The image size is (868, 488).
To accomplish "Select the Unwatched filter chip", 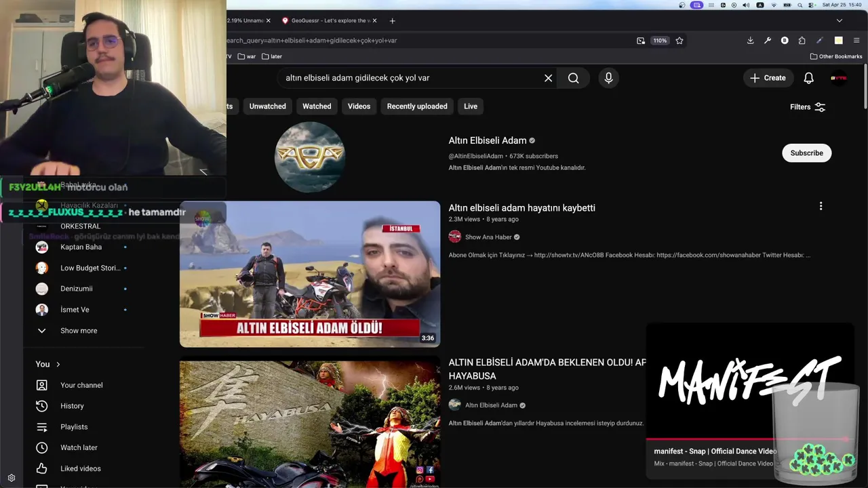I will [x=267, y=106].
